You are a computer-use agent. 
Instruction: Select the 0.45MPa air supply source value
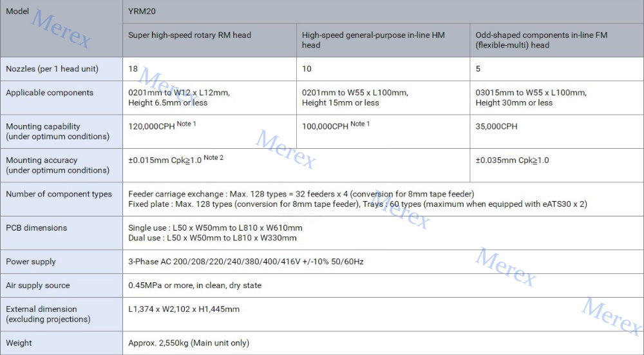194,285
